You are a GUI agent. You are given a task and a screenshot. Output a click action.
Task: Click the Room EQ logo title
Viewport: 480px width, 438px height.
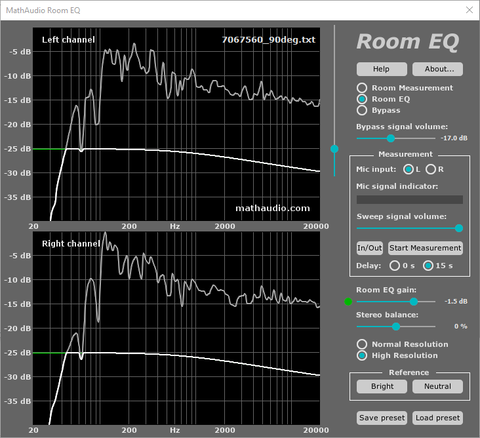click(x=408, y=42)
